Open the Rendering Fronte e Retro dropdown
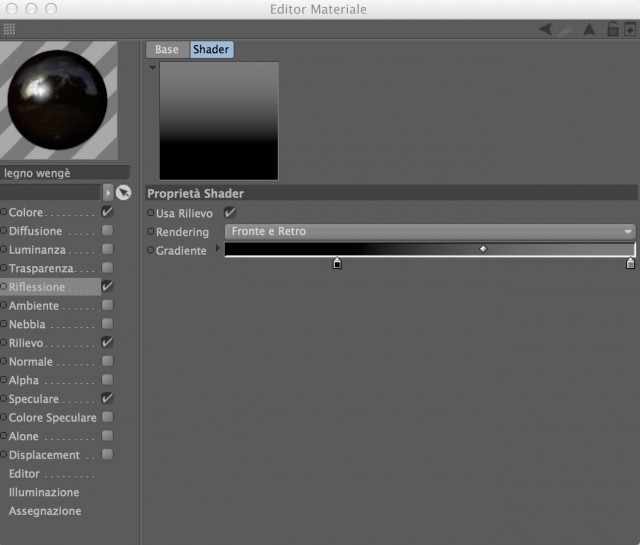Viewport: 640px width, 545px height. [430, 231]
